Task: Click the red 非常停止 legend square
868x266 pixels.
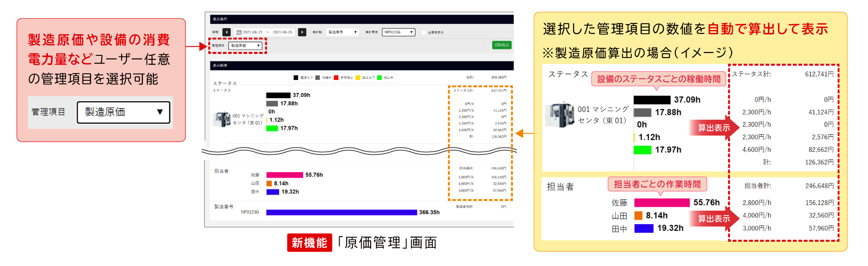Action: pos(336,78)
